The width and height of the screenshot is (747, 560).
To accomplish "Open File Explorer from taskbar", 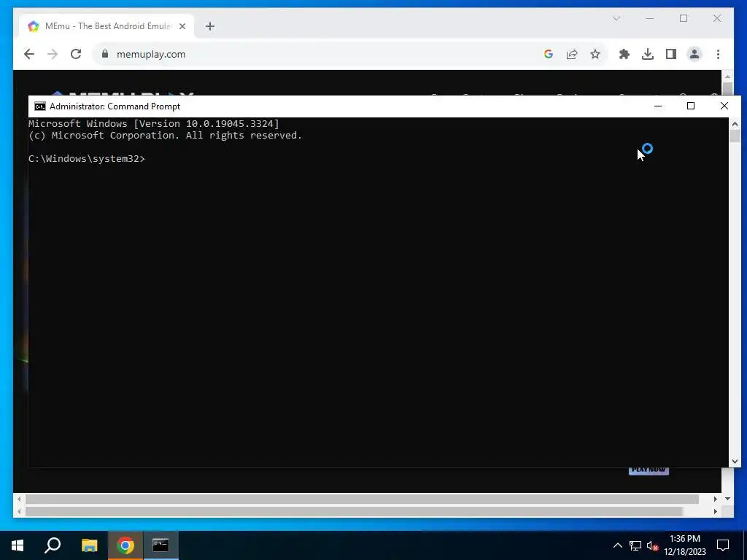I will 89,545.
